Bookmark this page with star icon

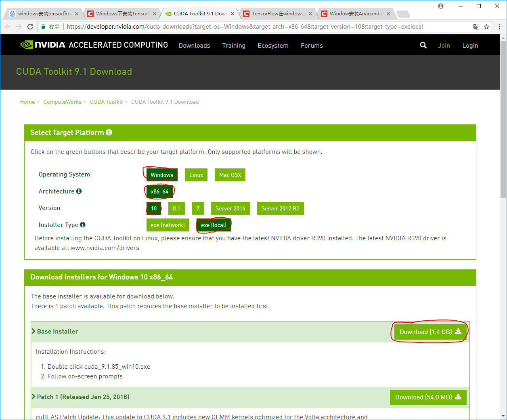[x=486, y=27]
